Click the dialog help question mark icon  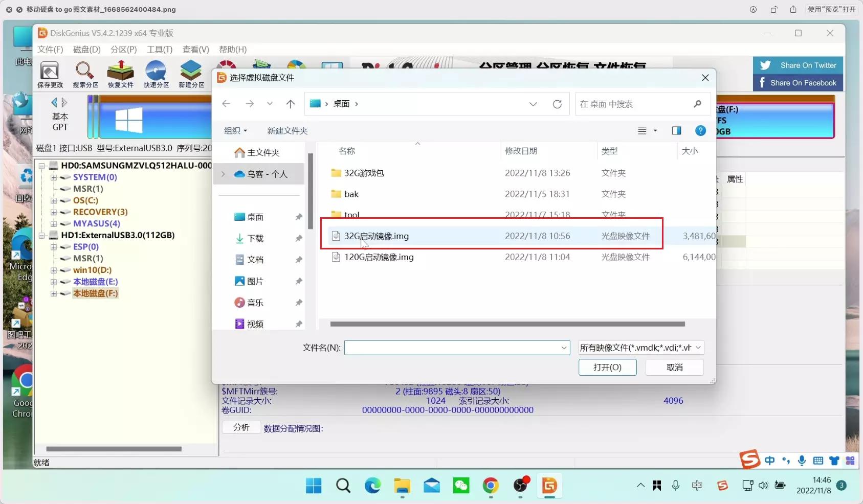tap(701, 130)
